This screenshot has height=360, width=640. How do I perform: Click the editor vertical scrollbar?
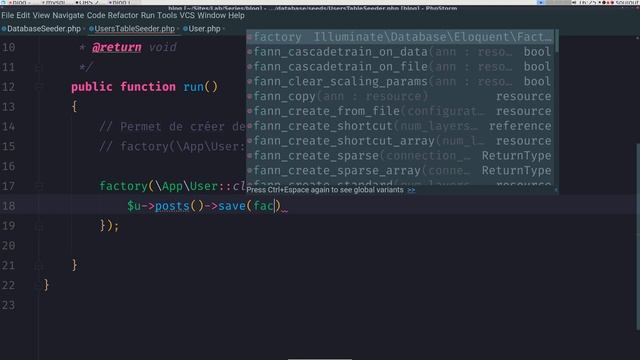coord(638,237)
